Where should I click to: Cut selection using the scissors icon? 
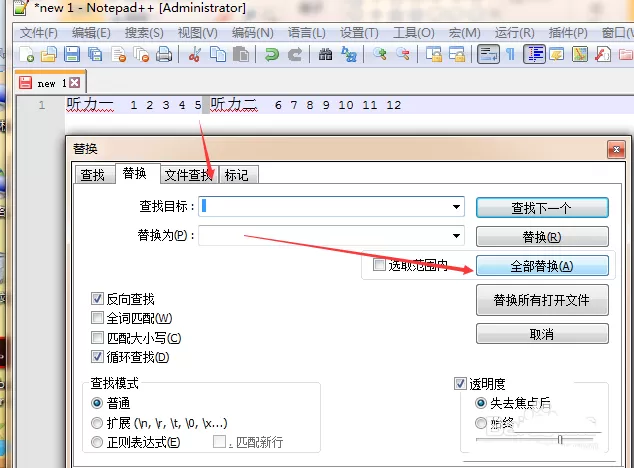coord(194,55)
